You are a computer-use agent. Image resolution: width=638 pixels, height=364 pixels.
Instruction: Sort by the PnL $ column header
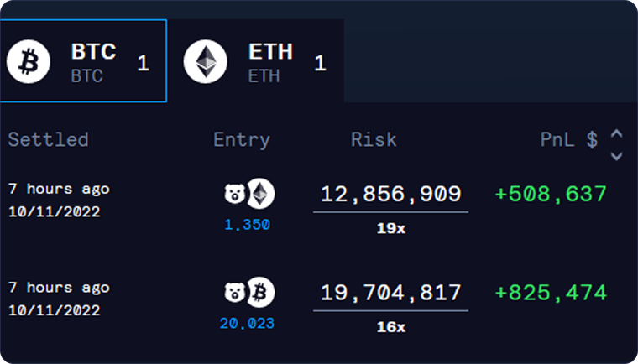(568, 140)
